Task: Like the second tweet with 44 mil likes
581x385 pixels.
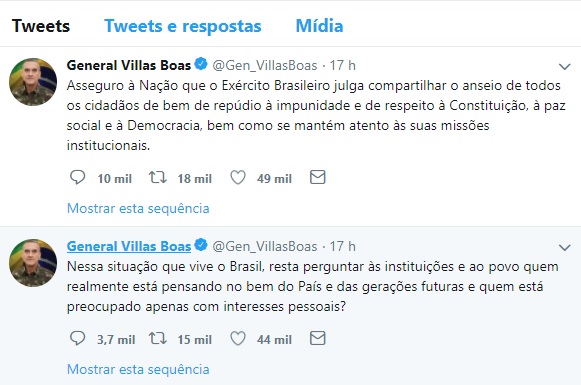Action: click(238, 339)
